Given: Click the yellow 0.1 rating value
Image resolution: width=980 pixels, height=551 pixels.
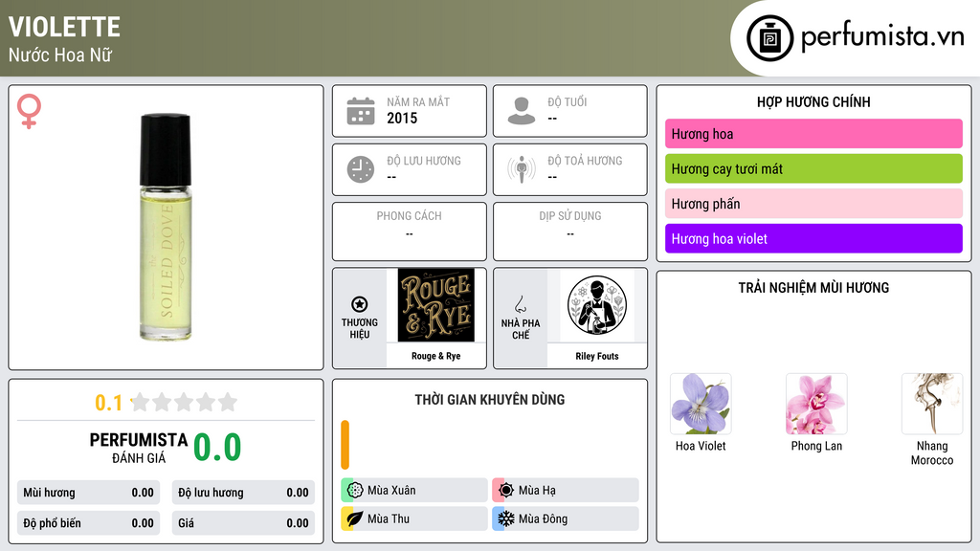Looking at the screenshot, I should (108, 403).
